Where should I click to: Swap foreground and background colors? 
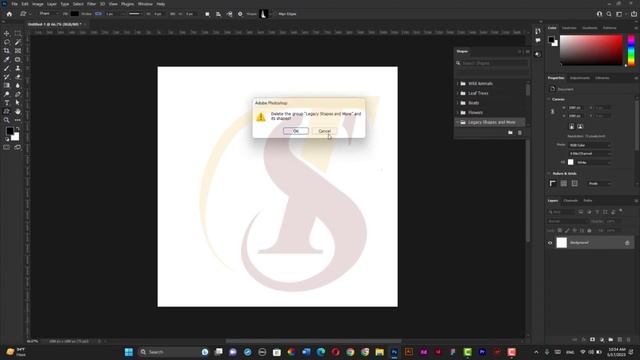[18, 129]
